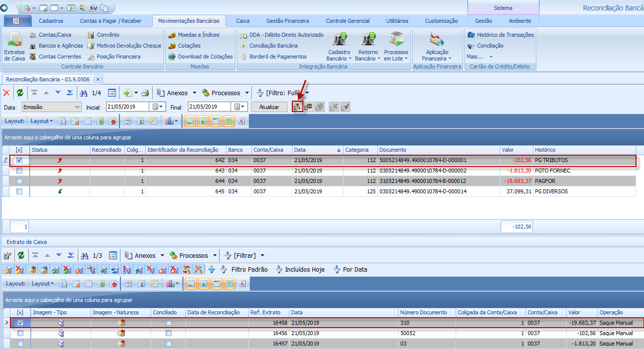Viewport: 644px width, 349px height.
Task: Go to first record in Reconciliação toolbar
Action: [x=34, y=93]
